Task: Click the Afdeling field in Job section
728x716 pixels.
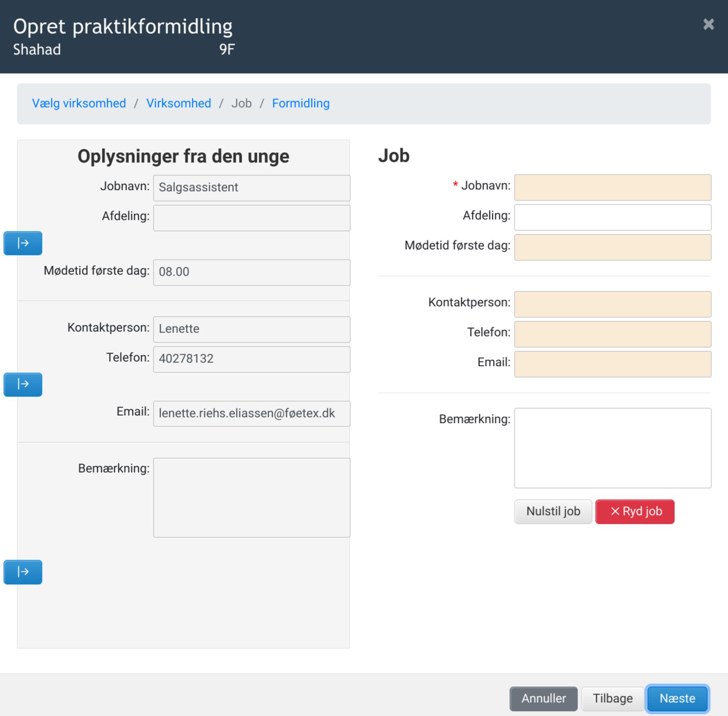Action: click(612, 217)
